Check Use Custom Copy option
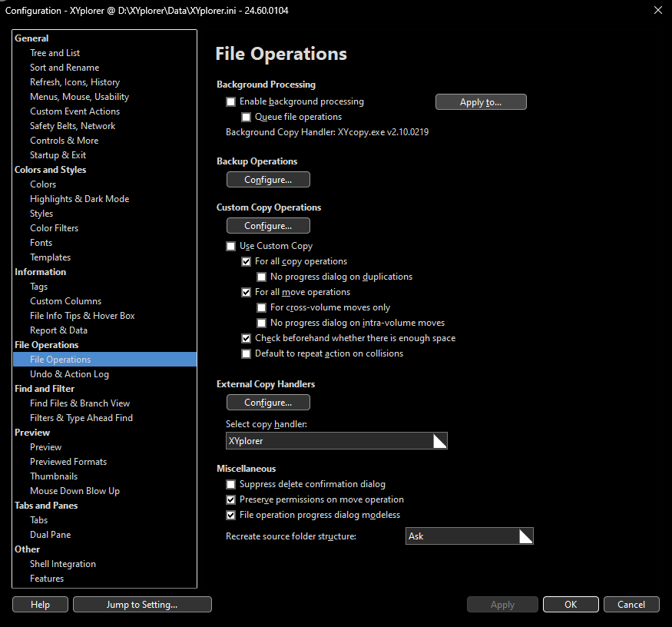 click(x=230, y=246)
